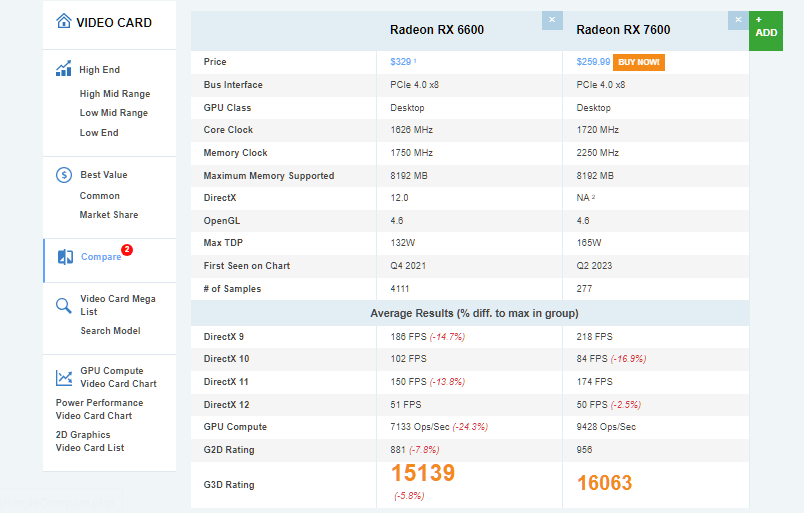Click the 2250 MHz memory clock value

(x=597, y=153)
